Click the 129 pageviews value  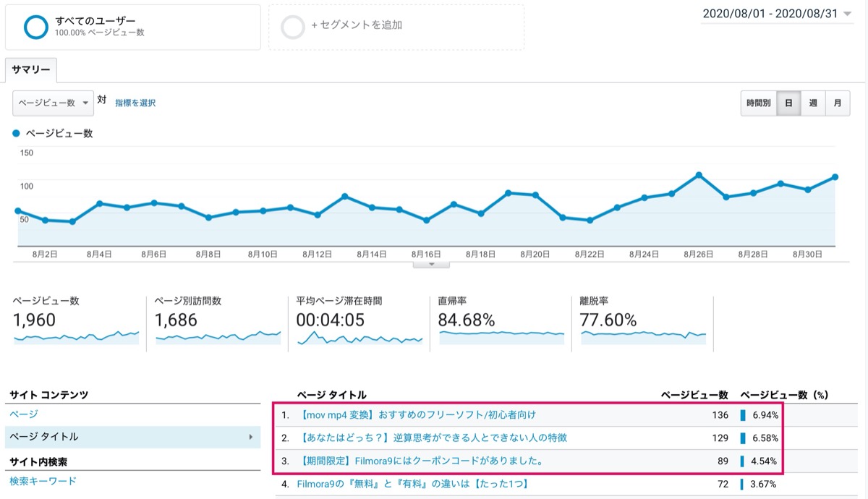pyautogui.click(x=720, y=438)
